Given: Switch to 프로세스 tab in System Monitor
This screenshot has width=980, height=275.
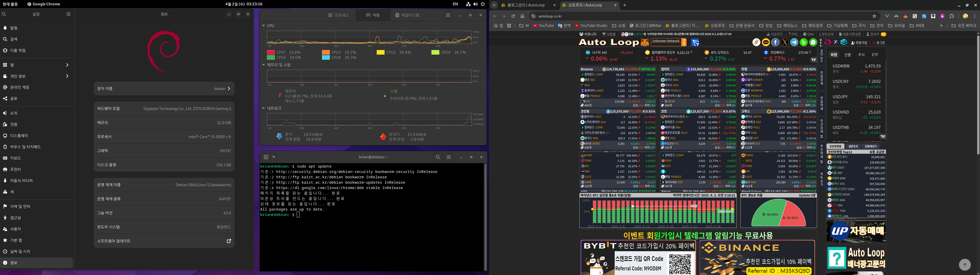Looking at the screenshot, I should (x=339, y=15).
